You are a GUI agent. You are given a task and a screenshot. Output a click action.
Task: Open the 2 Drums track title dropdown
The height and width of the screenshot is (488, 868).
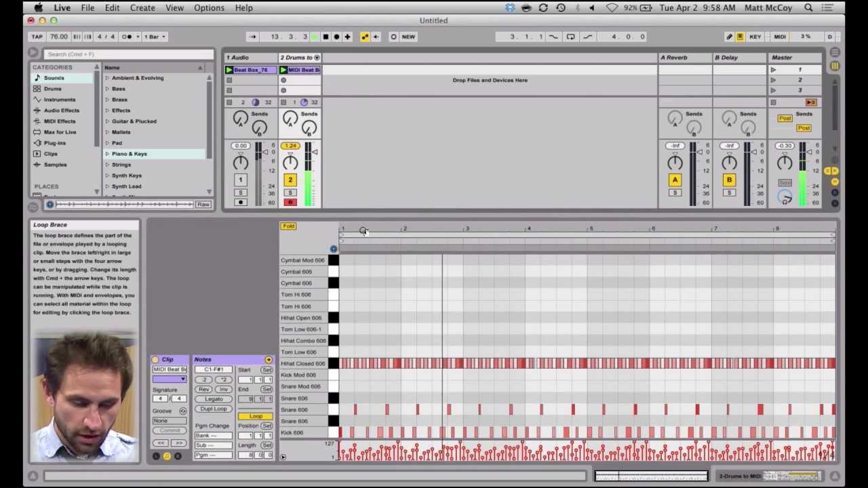[317, 58]
